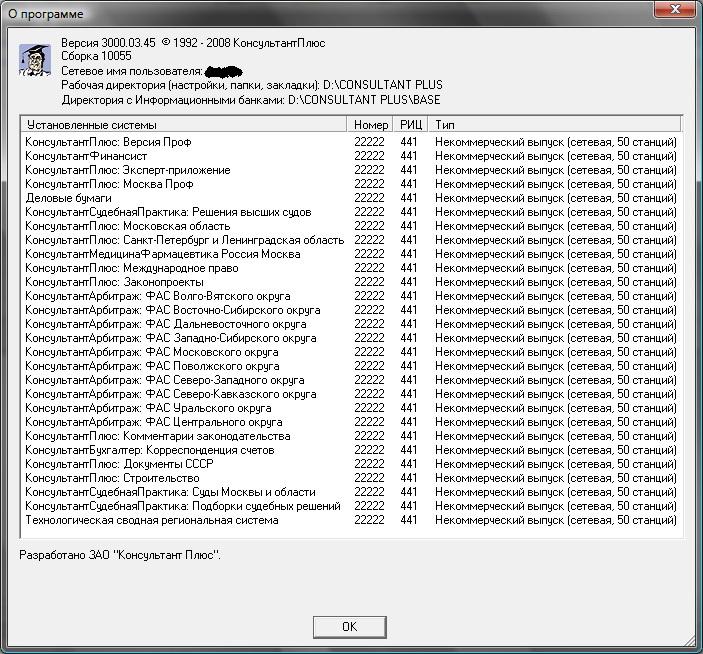Select ФАС Поволжского округа row
Viewport: 703px width, 654px height.
[x=351, y=366]
